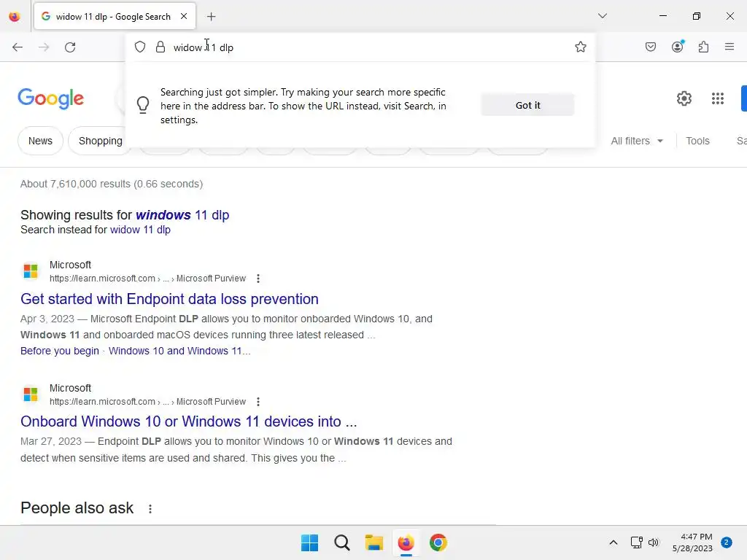Open 'Onboard Windows 10 or Windows 11 devices into' result
Image resolution: width=747 pixels, height=560 pixels.
point(189,422)
